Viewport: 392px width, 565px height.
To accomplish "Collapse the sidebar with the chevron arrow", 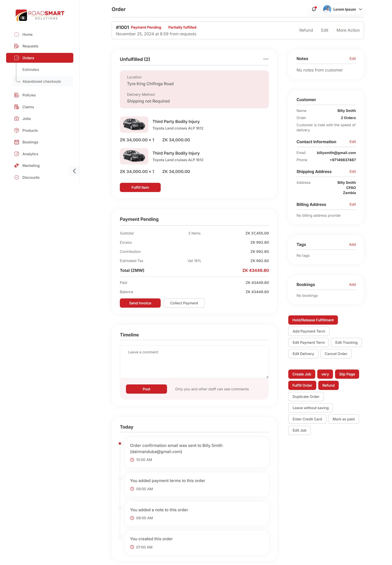I will 74,171.
